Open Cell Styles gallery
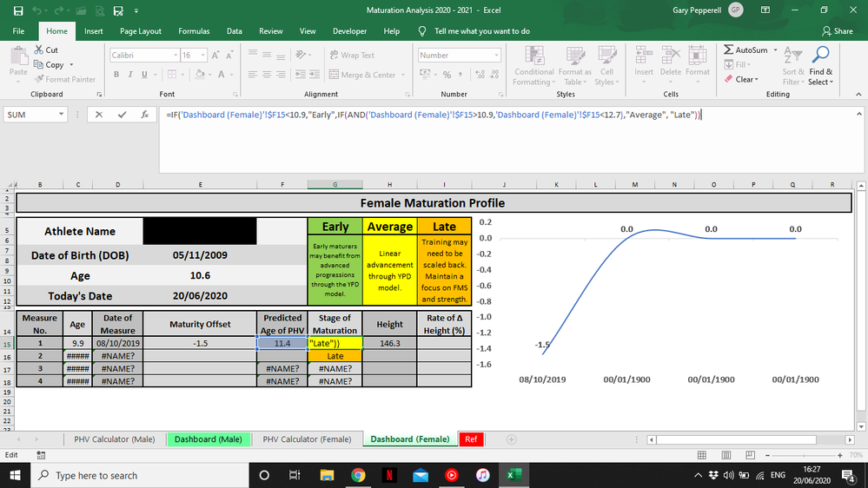The width and height of the screenshot is (868, 488). click(x=606, y=65)
